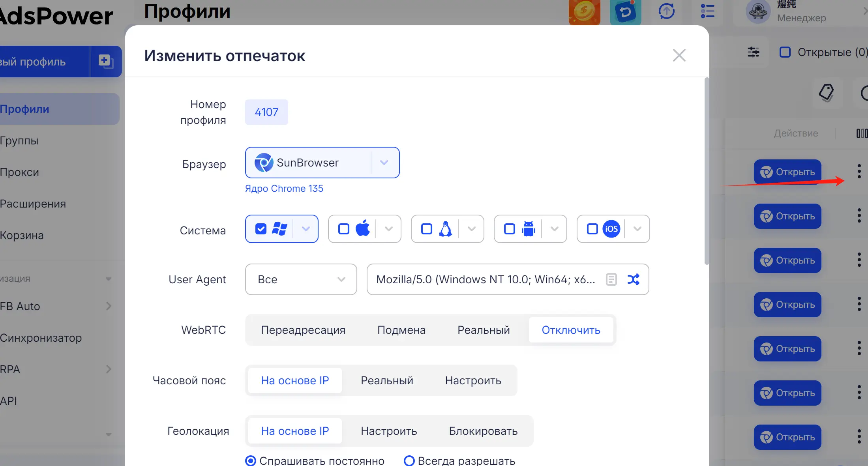Screen dimensions: 868x466
Task: Open three-dot menu beside first Открыть button
Action: tap(859, 171)
